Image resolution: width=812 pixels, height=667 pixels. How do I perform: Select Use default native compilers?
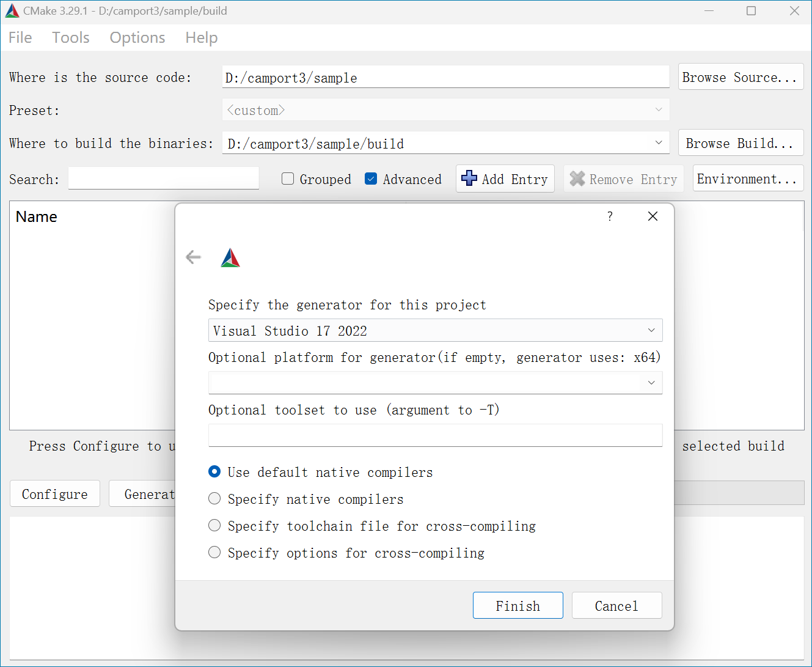pos(214,471)
